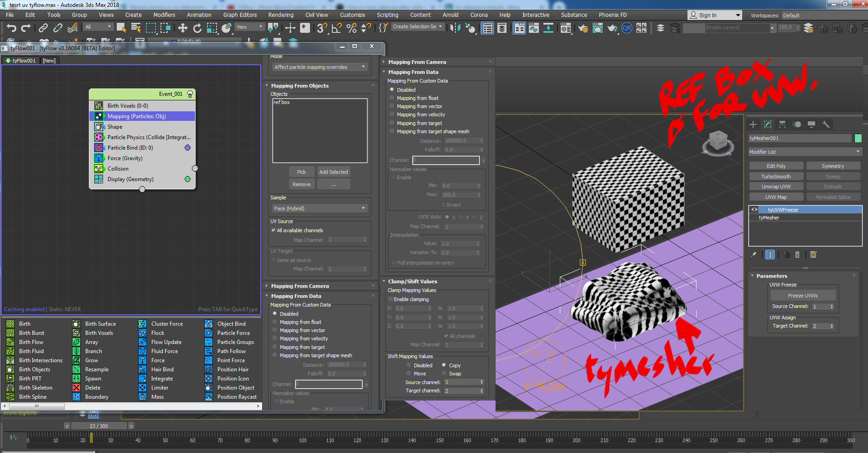Open the Affect particle mapping overrides dropdown
Image resolution: width=868 pixels, height=453 pixels.
320,67
